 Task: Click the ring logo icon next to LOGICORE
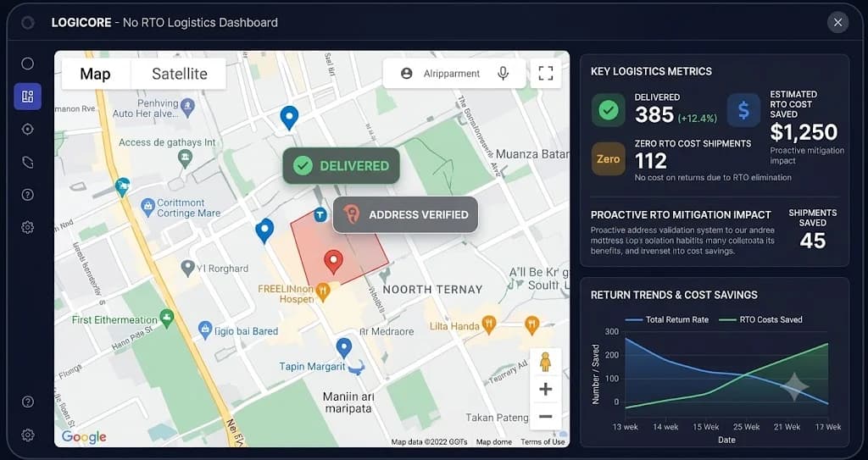point(28,23)
